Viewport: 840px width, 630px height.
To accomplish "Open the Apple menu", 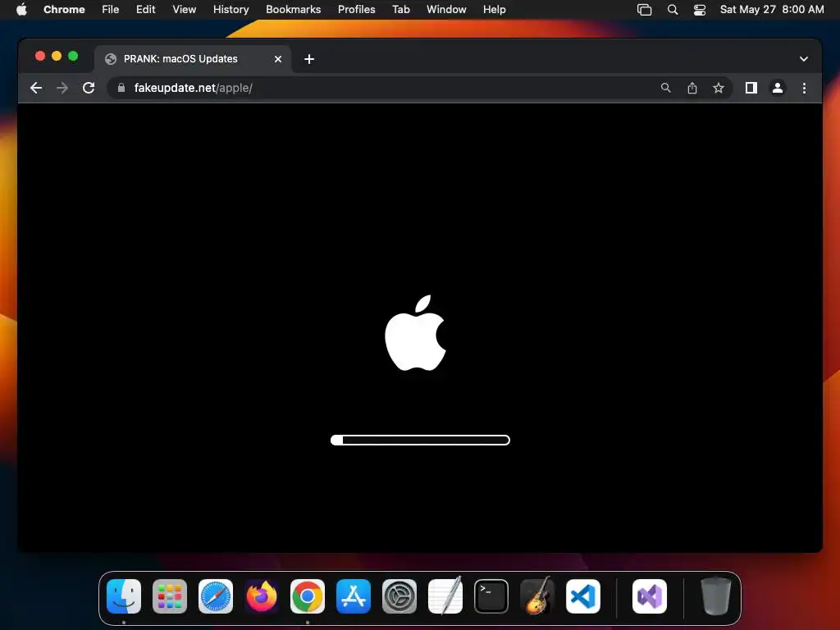I will pyautogui.click(x=21, y=9).
